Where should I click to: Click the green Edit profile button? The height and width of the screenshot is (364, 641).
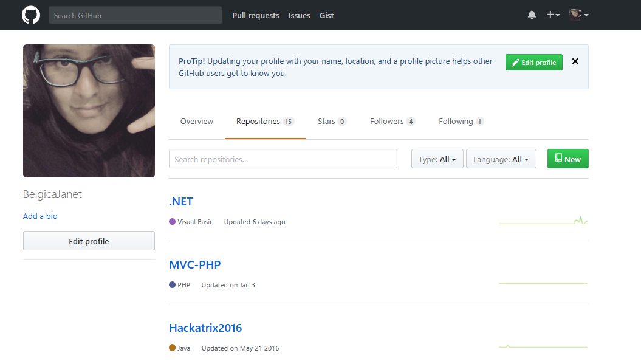point(533,63)
